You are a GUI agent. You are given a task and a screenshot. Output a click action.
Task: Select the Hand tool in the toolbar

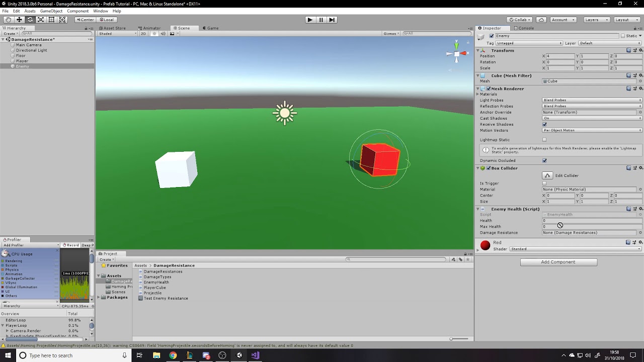[8, 20]
